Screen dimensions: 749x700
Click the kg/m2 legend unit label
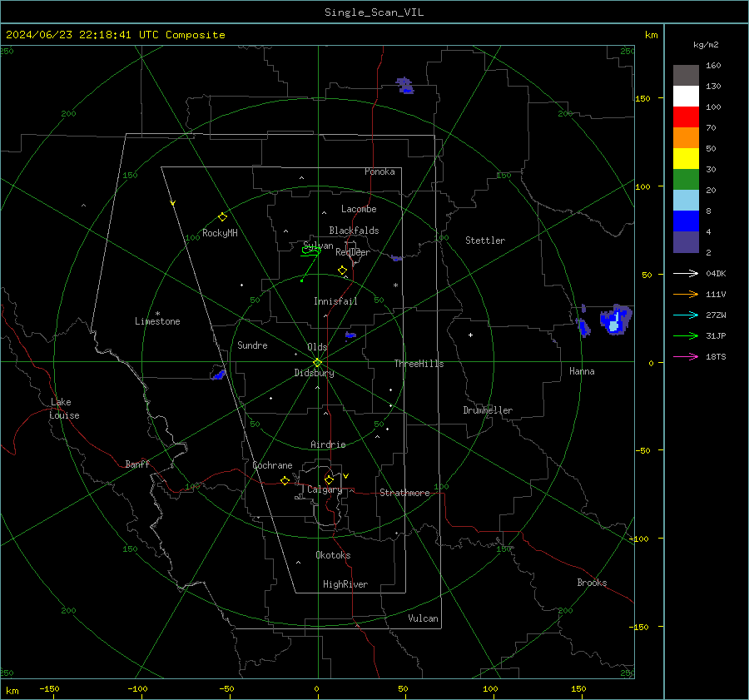706,45
